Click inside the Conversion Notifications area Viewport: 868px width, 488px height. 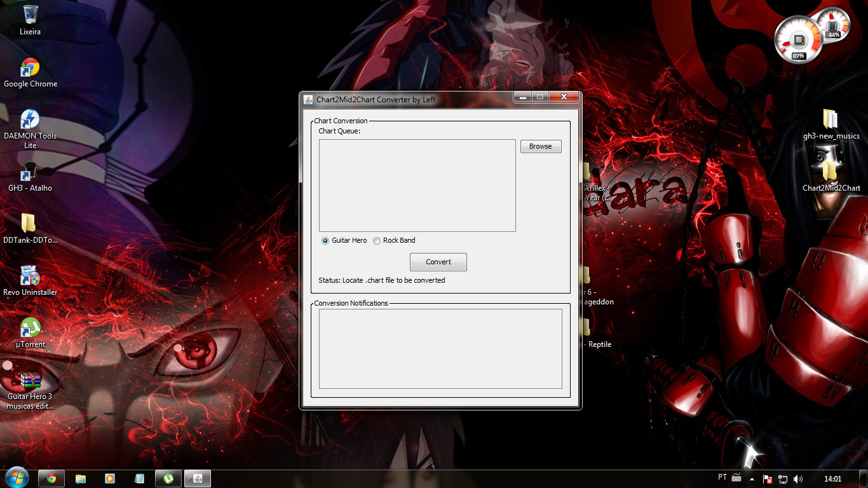440,348
